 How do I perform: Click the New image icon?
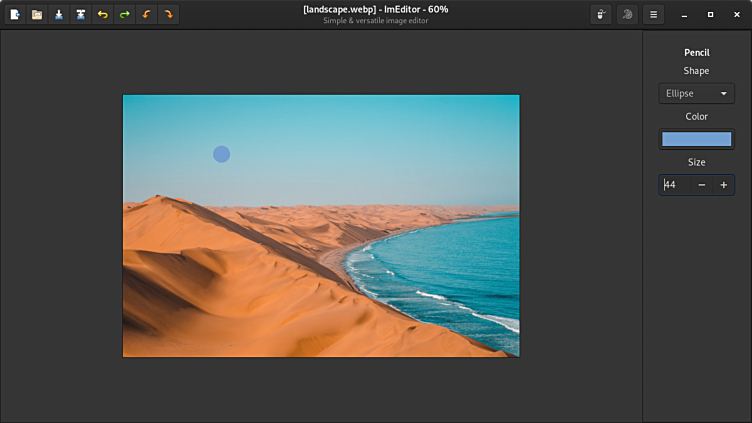click(x=15, y=15)
